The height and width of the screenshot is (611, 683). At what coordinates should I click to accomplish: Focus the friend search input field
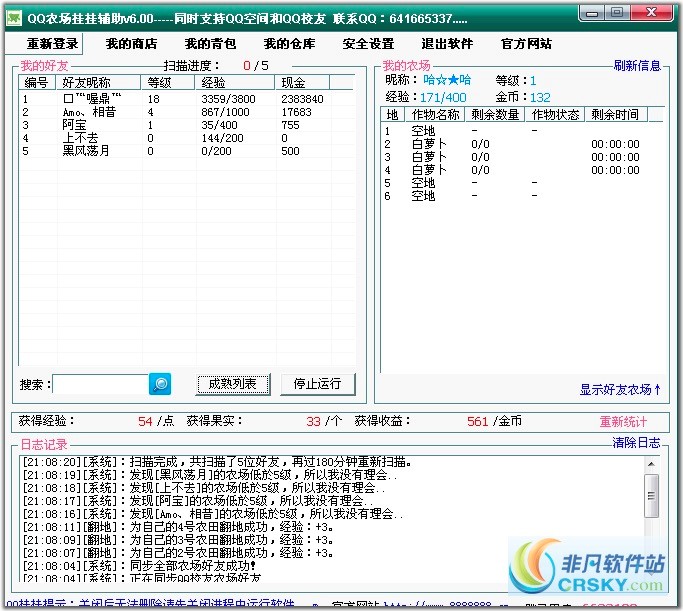100,383
